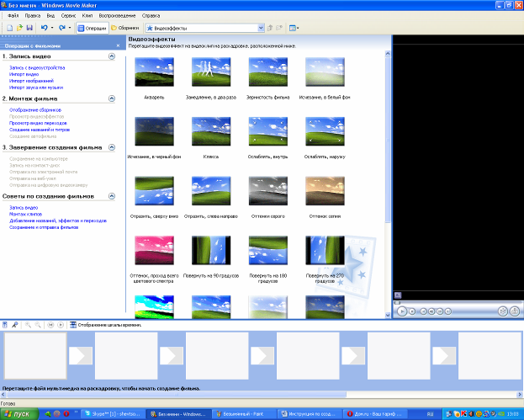Collapse the 2. Монтаж фильма section
Viewport: 524px width, 420px height.
(112, 98)
